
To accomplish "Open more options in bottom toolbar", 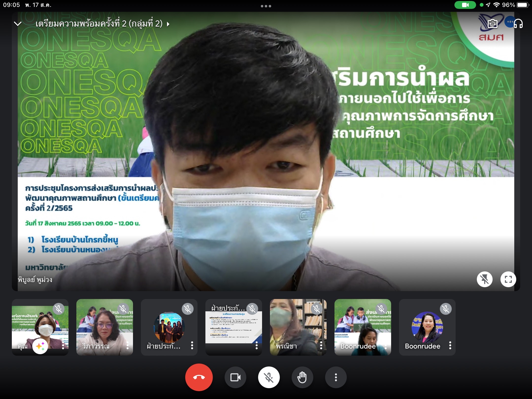I will [x=336, y=377].
